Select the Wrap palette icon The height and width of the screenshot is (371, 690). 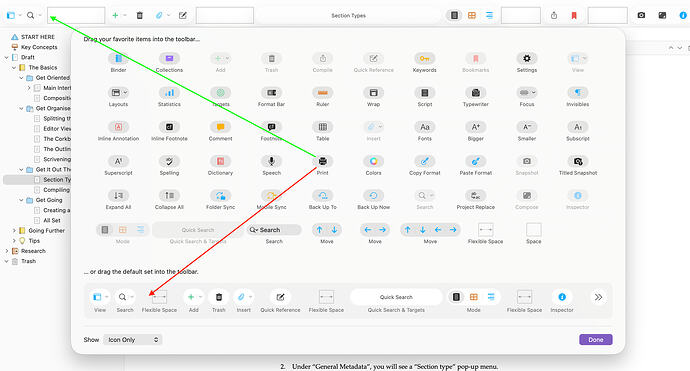(373, 93)
